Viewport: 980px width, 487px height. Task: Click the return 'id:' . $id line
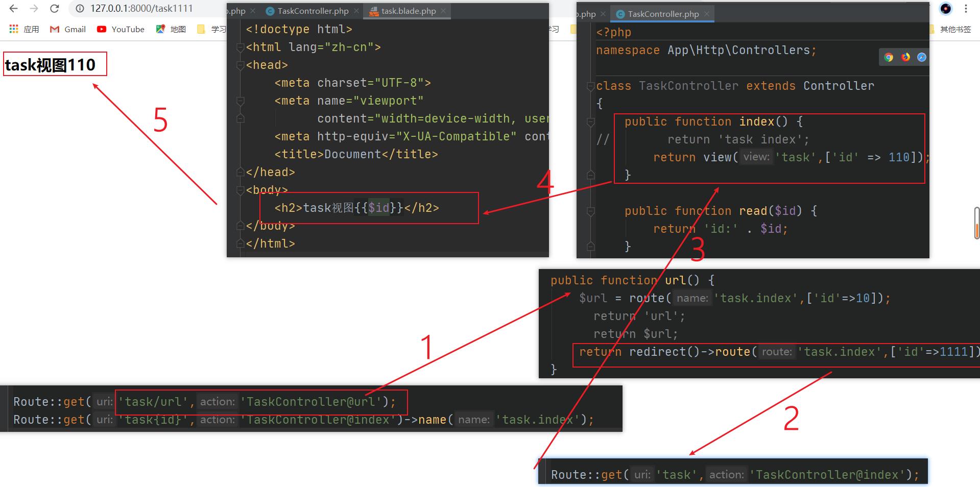[721, 229]
